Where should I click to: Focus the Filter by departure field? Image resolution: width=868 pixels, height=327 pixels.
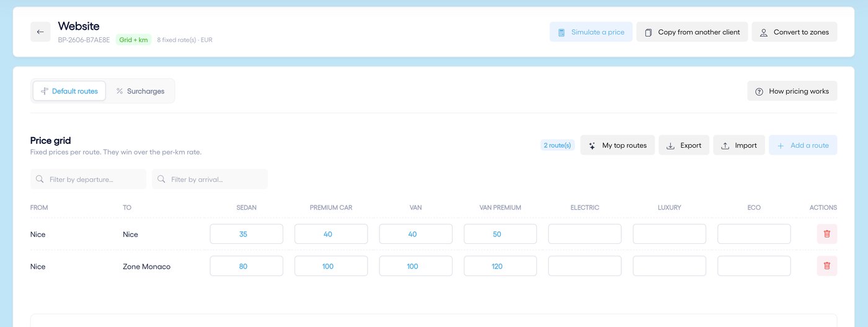click(x=88, y=179)
